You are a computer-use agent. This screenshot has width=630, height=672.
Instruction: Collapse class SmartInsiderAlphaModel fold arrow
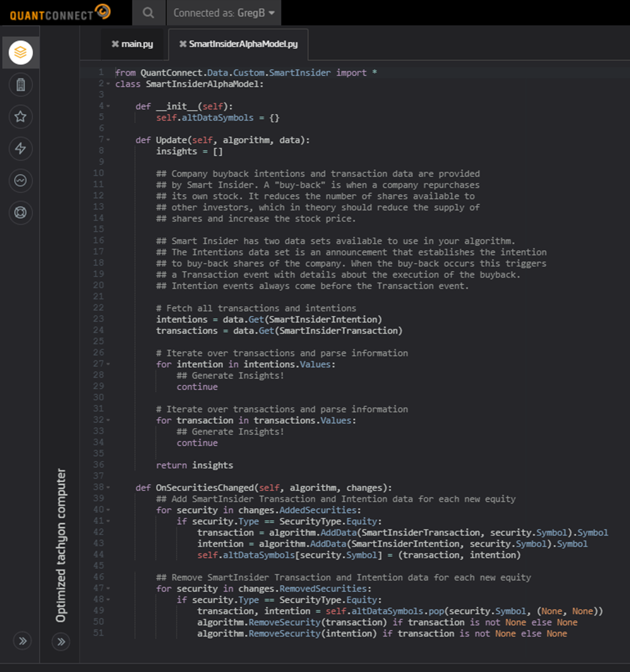(108, 84)
